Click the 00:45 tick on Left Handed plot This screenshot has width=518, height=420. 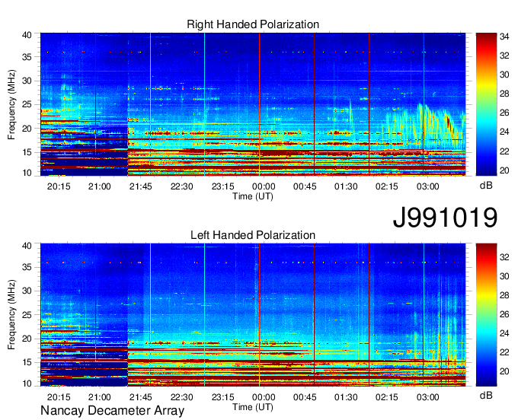(305, 397)
